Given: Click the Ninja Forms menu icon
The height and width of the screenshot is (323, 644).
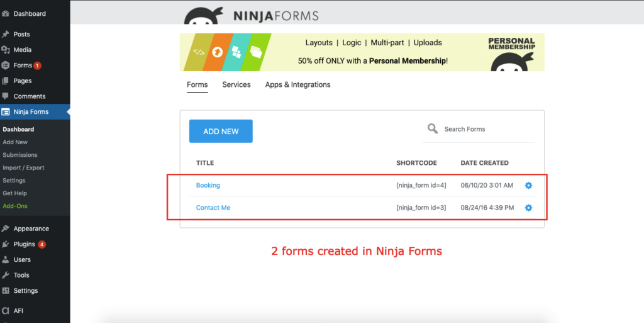Looking at the screenshot, I should pyautogui.click(x=5, y=112).
